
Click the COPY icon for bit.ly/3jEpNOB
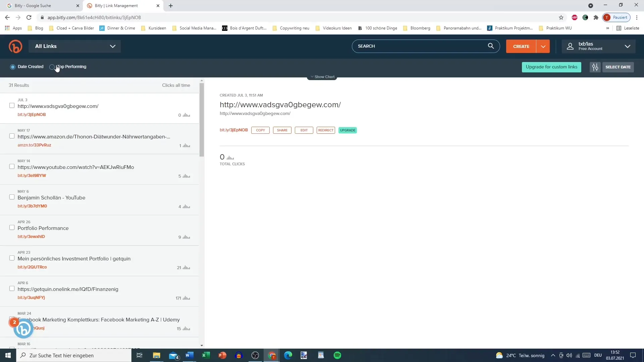[x=260, y=130]
